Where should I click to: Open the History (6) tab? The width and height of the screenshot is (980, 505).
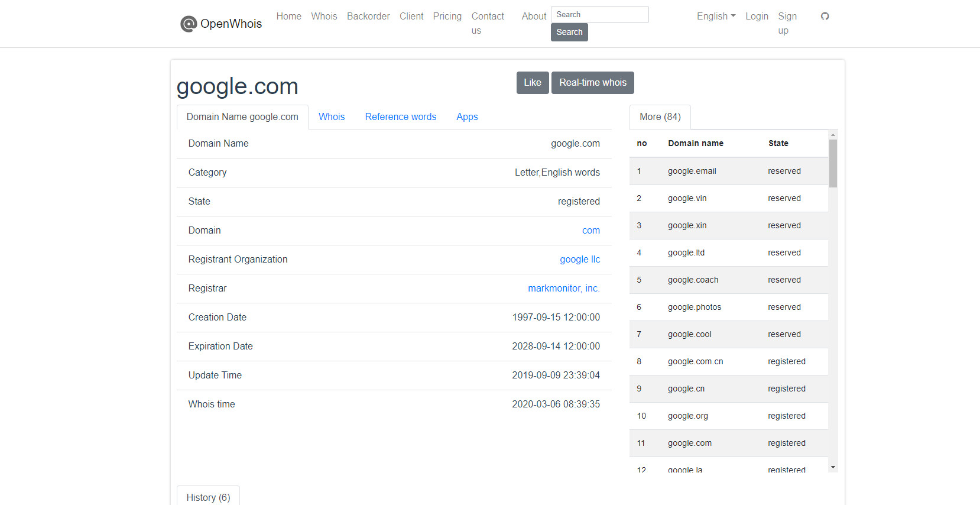click(208, 497)
